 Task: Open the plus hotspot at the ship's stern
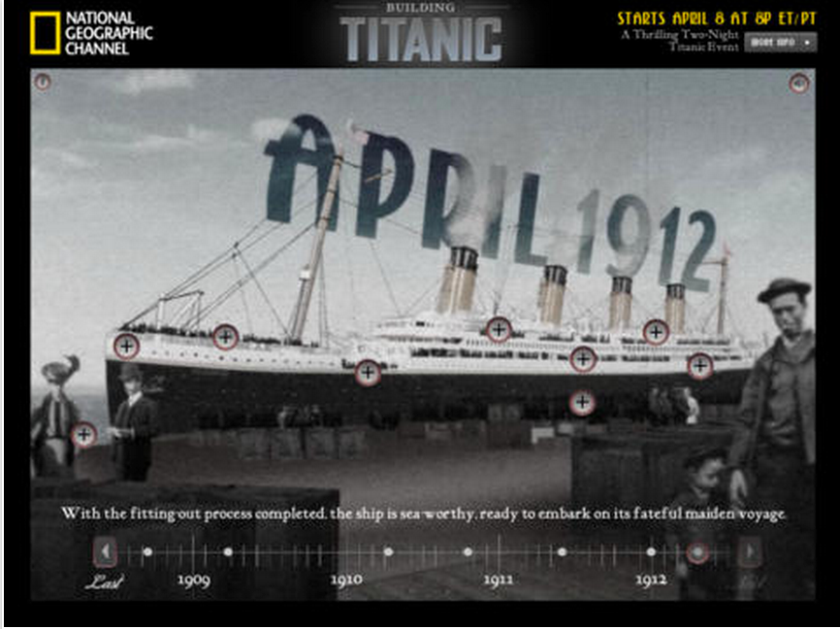pos(699,366)
